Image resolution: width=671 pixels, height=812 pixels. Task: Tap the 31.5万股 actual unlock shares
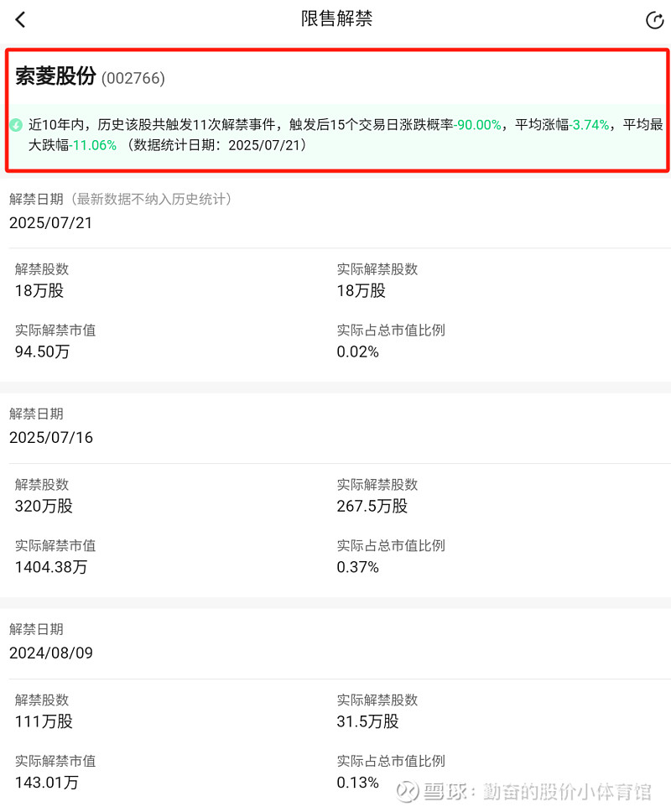click(x=367, y=721)
